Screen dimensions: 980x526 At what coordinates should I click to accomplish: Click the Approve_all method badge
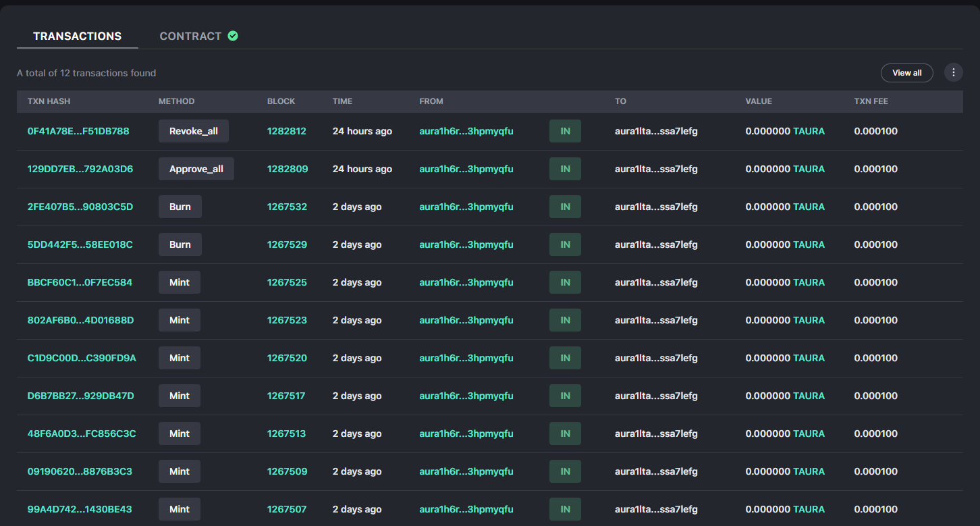point(196,169)
